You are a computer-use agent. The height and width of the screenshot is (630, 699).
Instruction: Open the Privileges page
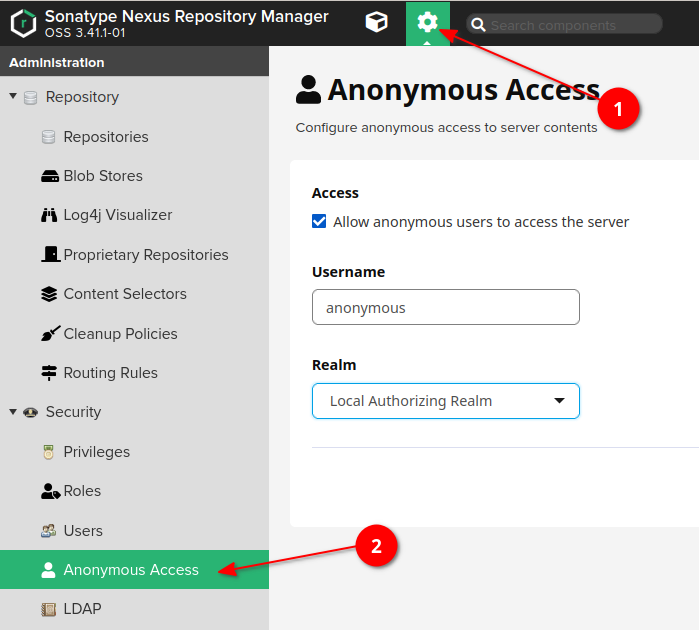97,452
